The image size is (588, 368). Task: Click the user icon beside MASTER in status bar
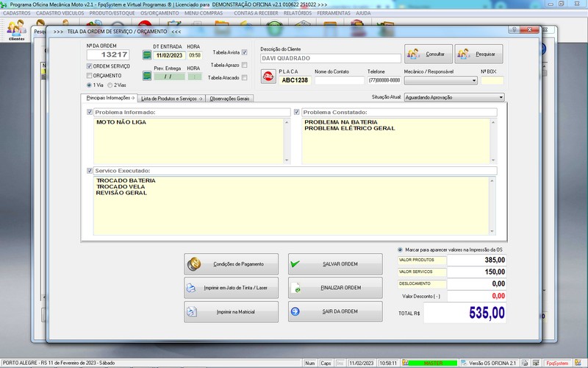[405, 363]
